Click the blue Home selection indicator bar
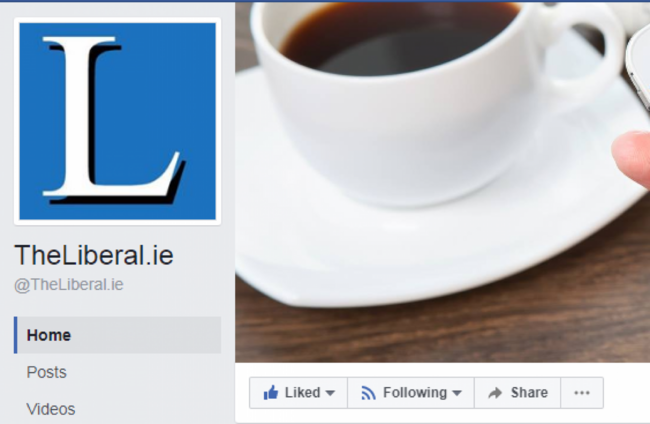The height and width of the screenshot is (424, 650). [x=16, y=335]
